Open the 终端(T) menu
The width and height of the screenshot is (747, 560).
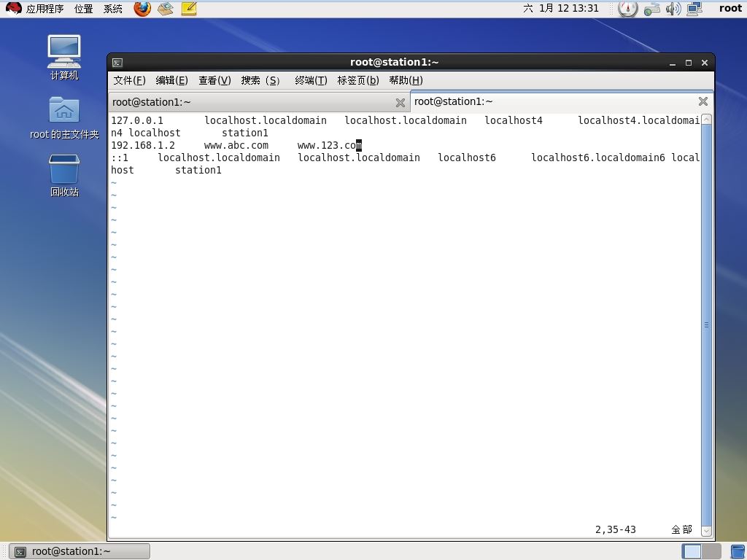pos(311,80)
